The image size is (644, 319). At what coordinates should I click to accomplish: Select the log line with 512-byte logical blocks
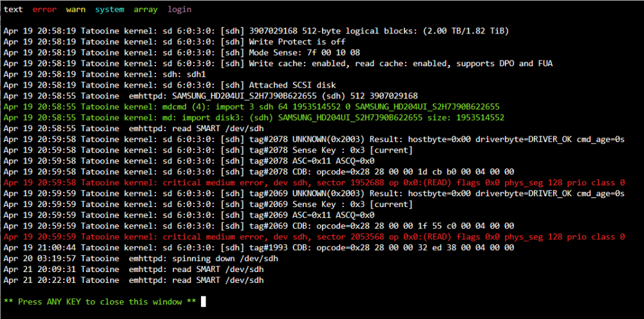[x=256, y=31]
